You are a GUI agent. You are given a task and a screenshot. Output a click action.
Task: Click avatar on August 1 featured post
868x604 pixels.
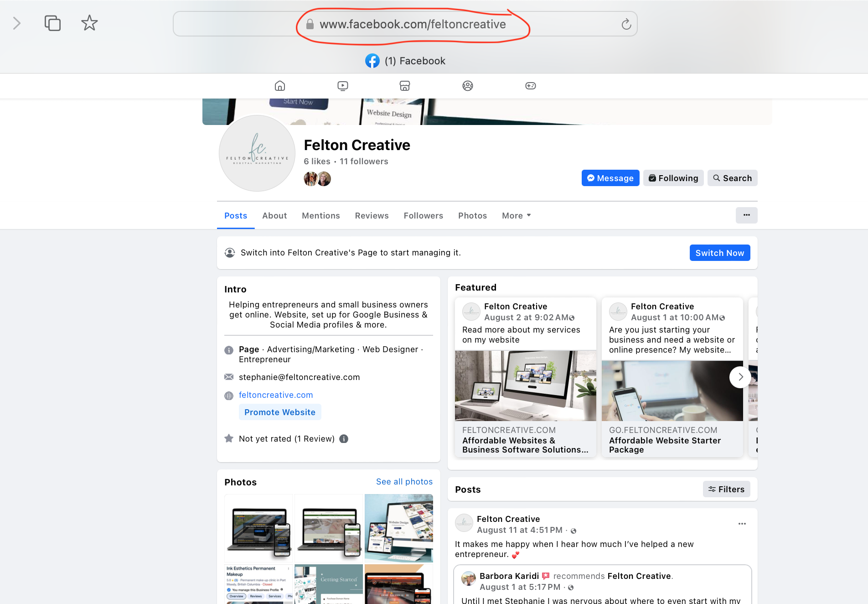coord(618,312)
